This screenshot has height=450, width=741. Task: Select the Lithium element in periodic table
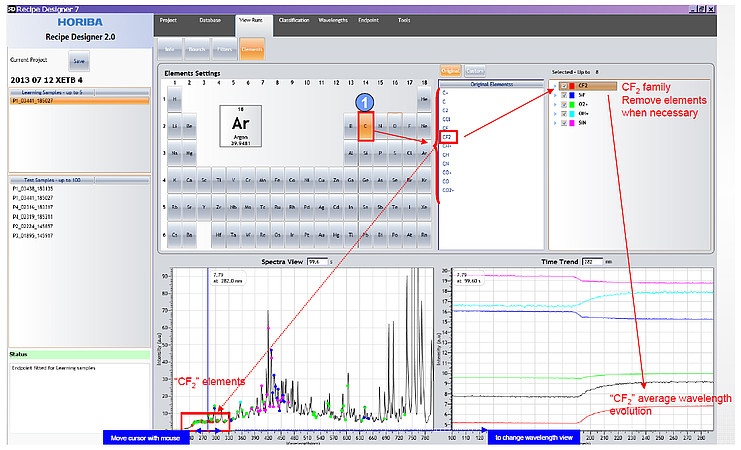click(176, 126)
